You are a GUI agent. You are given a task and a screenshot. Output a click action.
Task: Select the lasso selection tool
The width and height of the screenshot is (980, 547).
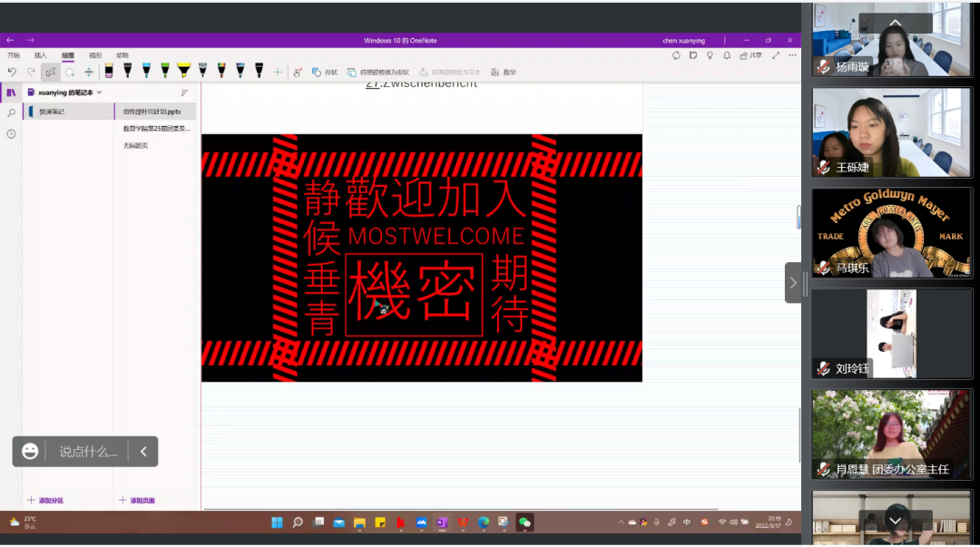(x=69, y=72)
